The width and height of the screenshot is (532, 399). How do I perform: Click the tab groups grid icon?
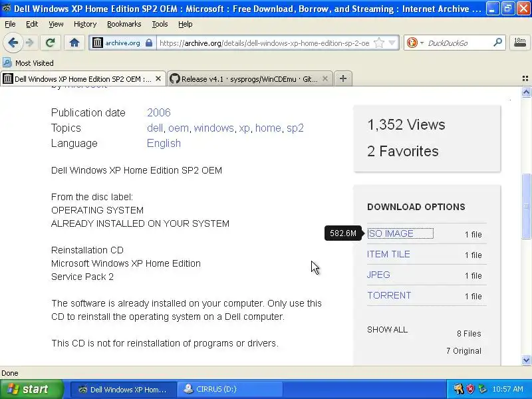[525, 78]
